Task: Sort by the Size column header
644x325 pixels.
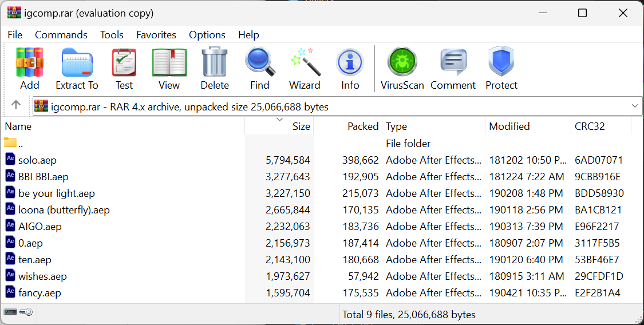Action: point(279,126)
